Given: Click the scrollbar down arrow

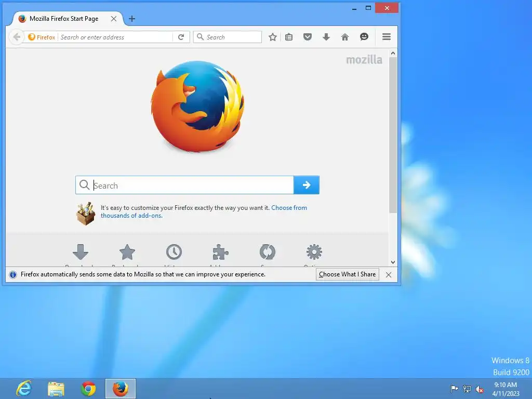Looking at the screenshot, I should 393,262.
